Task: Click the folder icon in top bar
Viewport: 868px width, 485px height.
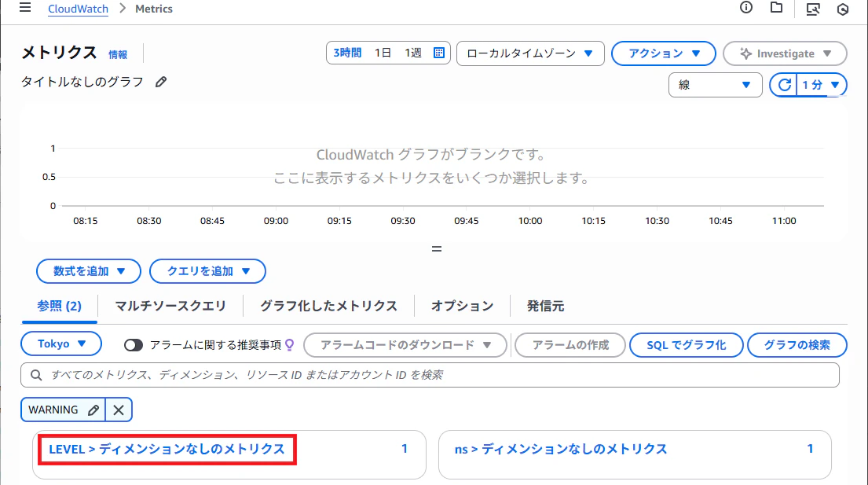Action: (776, 8)
